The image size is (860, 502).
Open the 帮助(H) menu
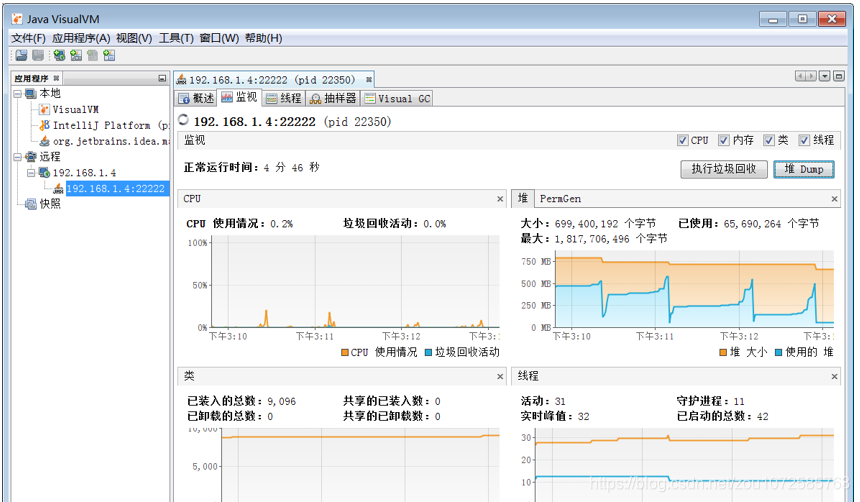pyautogui.click(x=263, y=38)
